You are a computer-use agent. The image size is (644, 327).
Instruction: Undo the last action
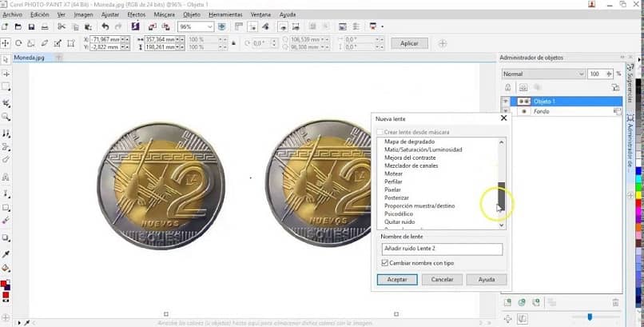[x=105, y=26]
